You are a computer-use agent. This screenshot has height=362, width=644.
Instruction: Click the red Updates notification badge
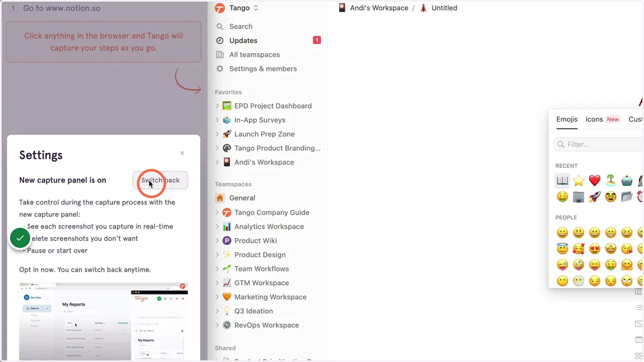317,40
